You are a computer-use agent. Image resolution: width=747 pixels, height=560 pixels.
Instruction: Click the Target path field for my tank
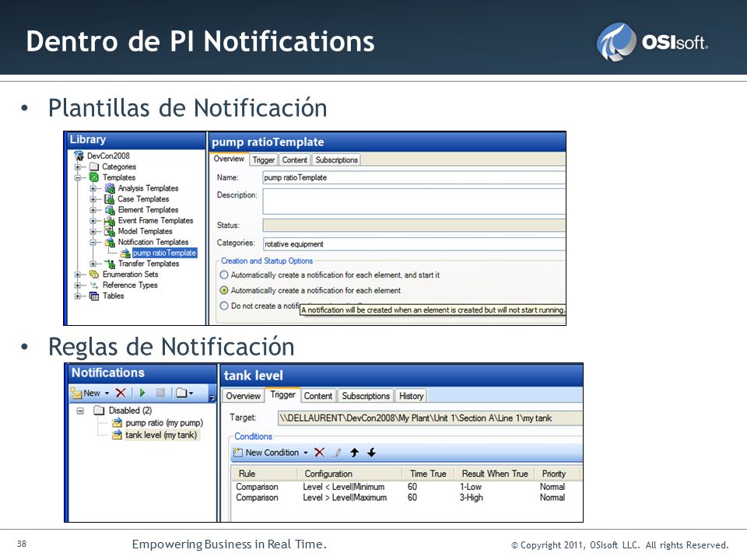pos(430,418)
